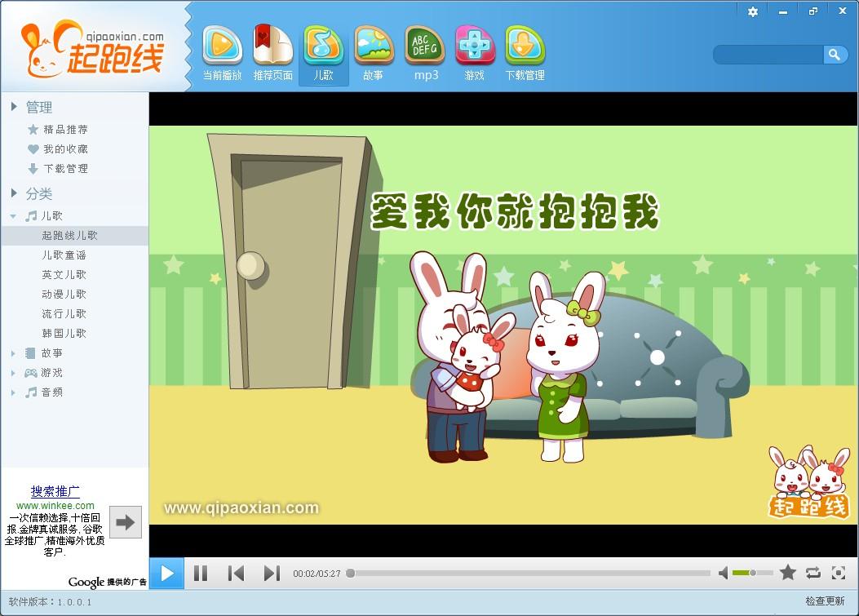The width and height of the screenshot is (859, 616).
Task: Click the search magnifier button
Action: [x=835, y=54]
